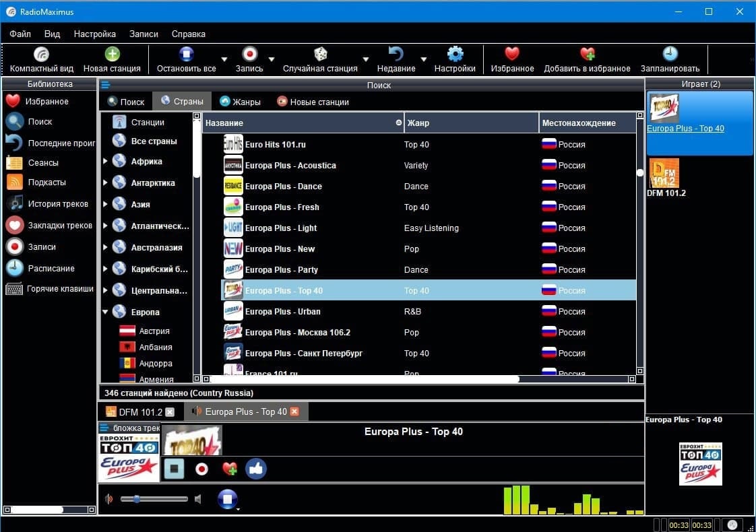Image resolution: width=756 pixels, height=532 pixels.
Task: Open dropdown arrow next to Остановить все
Action: pos(224,59)
